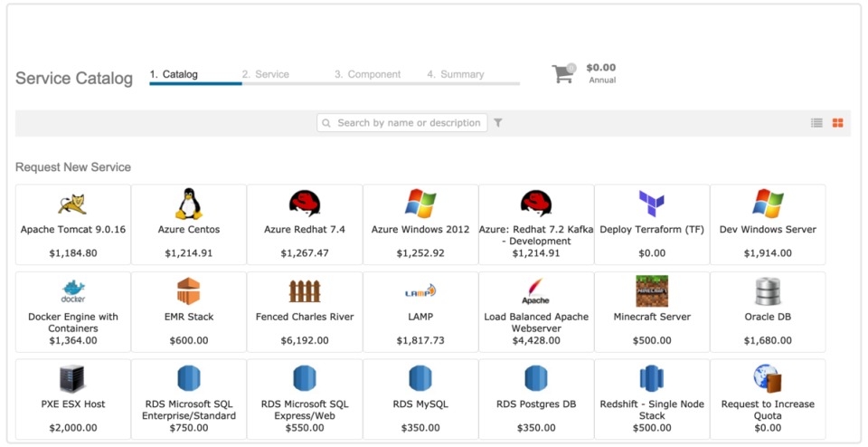Switch to list view
This screenshot has height=447, width=868.
(816, 123)
